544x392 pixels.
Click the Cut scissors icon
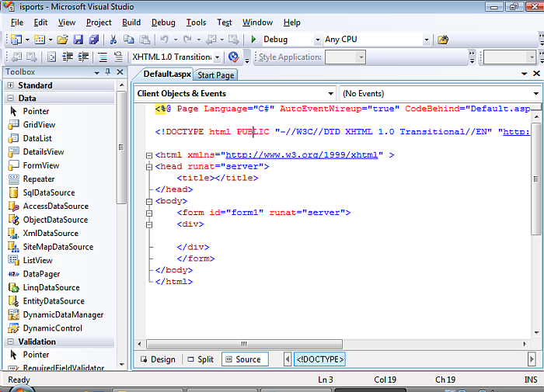click(113, 40)
